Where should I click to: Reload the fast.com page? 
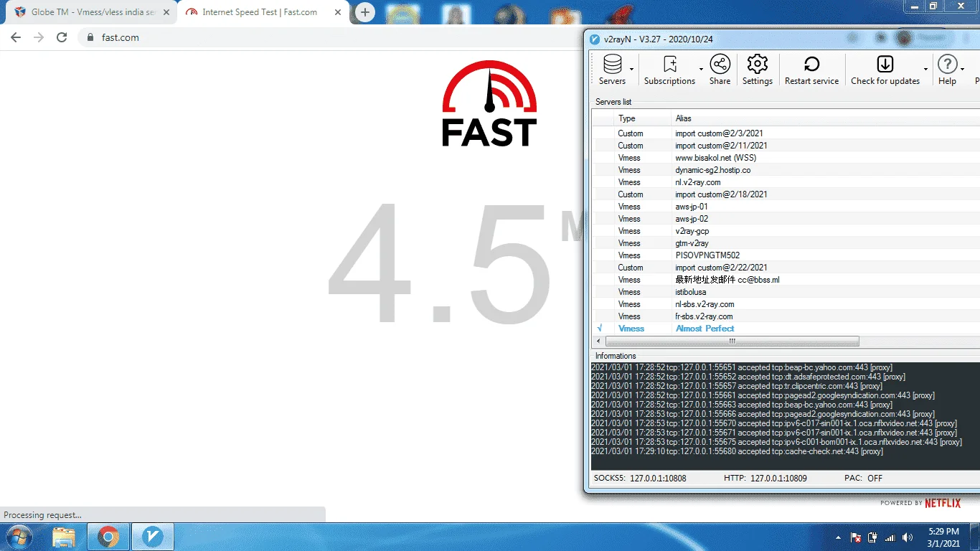[x=62, y=37]
